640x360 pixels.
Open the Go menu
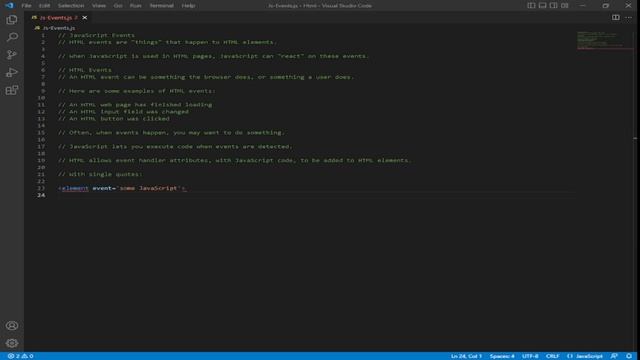118,6
